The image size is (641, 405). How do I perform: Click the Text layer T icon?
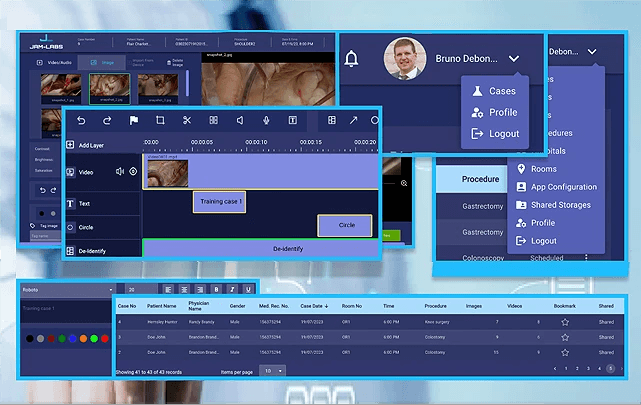(x=70, y=204)
